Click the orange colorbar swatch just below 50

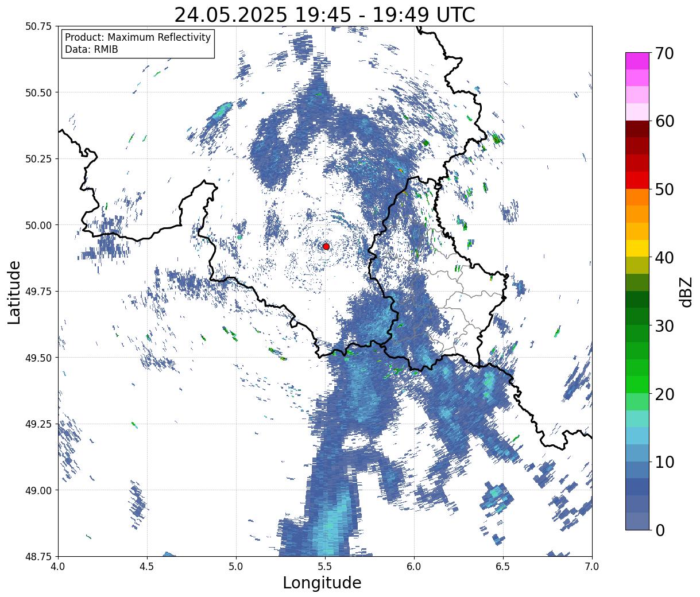tap(637, 197)
